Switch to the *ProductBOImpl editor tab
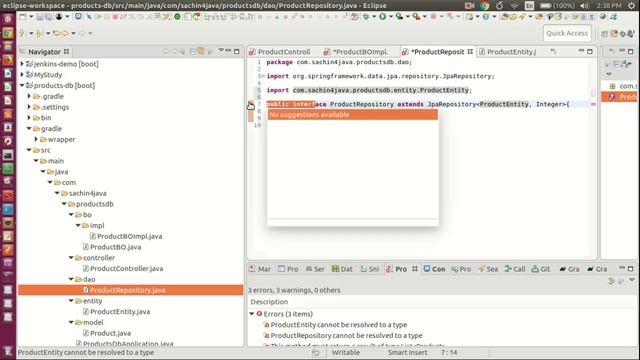 356,52
